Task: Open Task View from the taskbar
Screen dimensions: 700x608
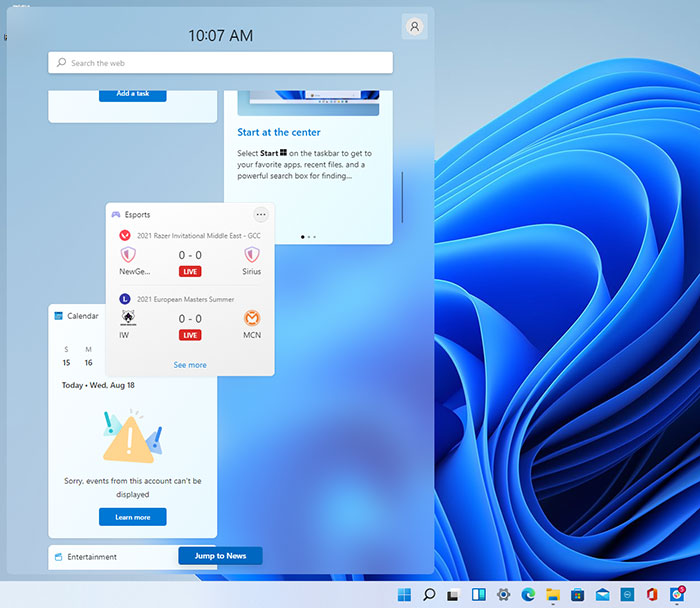Action: (x=454, y=595)
